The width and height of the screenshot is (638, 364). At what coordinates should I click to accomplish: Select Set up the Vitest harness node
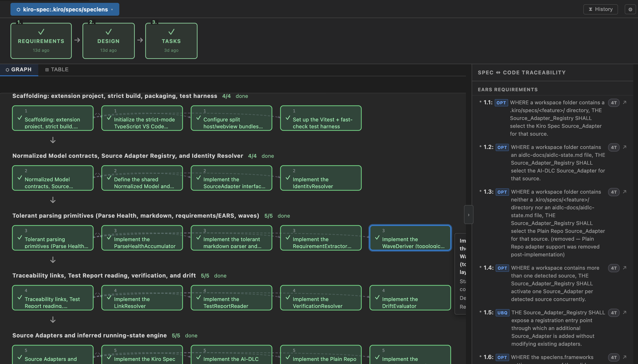[x=321, y=118]
